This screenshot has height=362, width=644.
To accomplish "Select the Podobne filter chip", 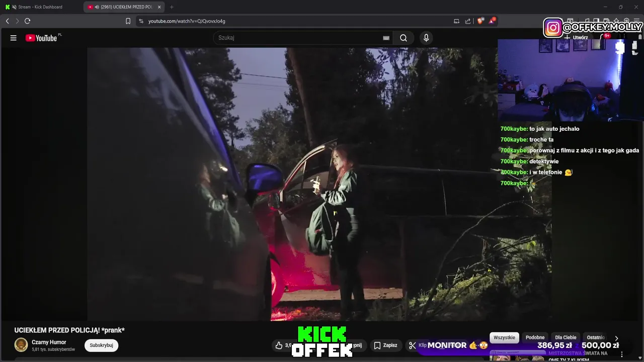I will (x=535, y=338).
